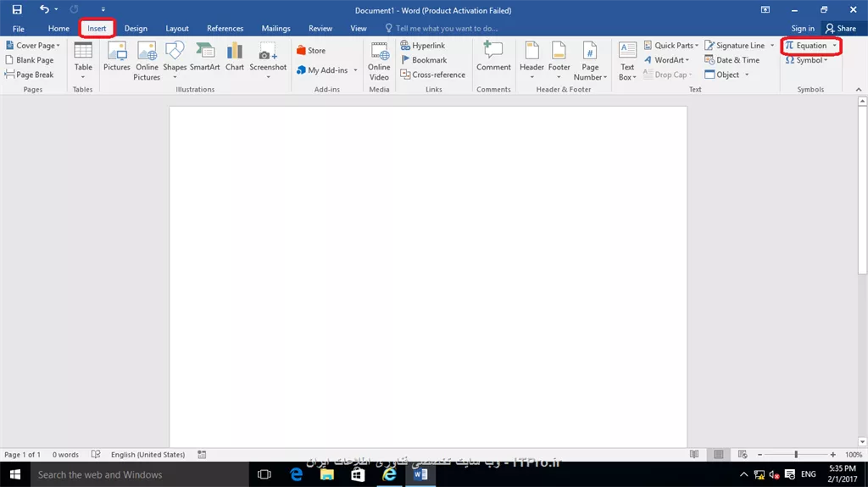Open the Review tab

(x=320, y=28)
